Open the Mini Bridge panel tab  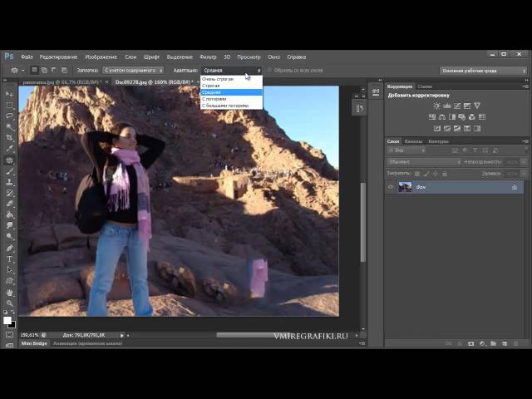[x=34, y=343]
